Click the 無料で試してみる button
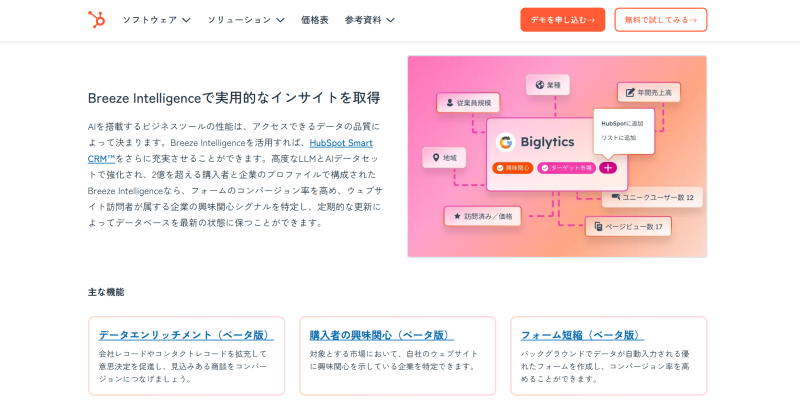800x418 pixels. click(x=661, y=20)
